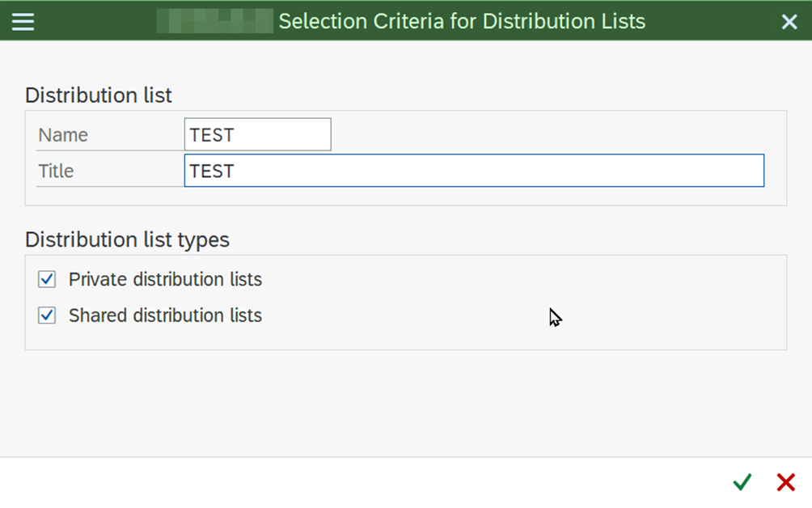Click the Distribution list section heading

(x=98, y=95)
